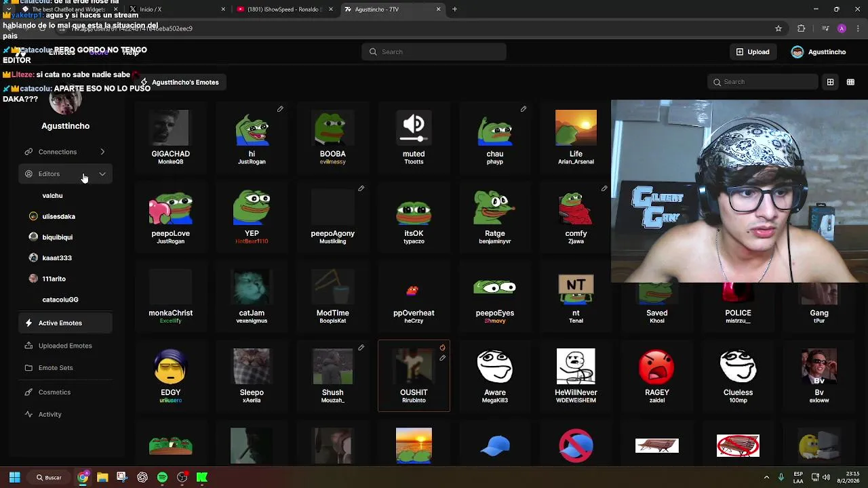Open editor biquibiqui's profile
The height and width of the screenshot is (488, 868).
[57, 237]
